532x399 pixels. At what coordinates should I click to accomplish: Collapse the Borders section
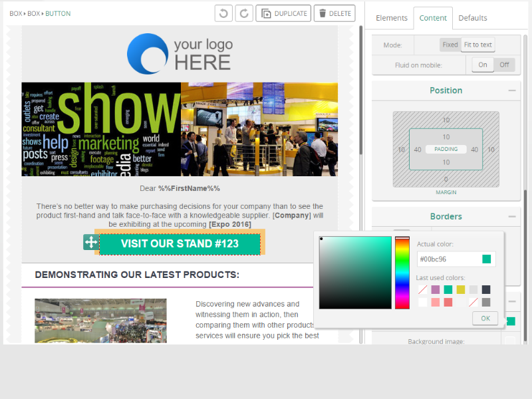point(512,217)
